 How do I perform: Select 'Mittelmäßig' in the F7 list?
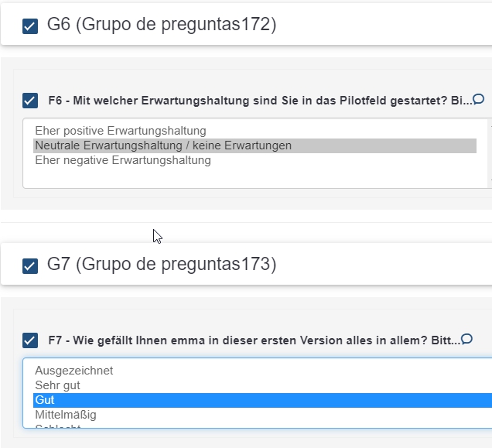[65, 415]
